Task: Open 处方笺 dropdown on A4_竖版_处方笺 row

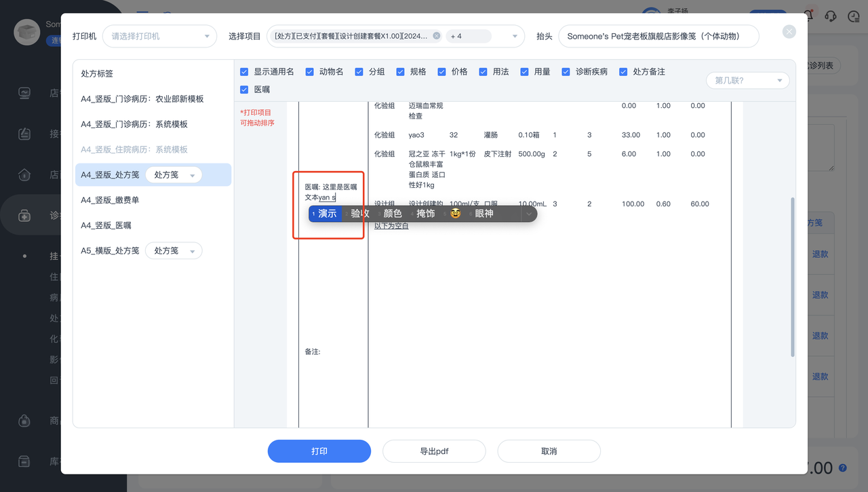Action: tap(174, 175)
